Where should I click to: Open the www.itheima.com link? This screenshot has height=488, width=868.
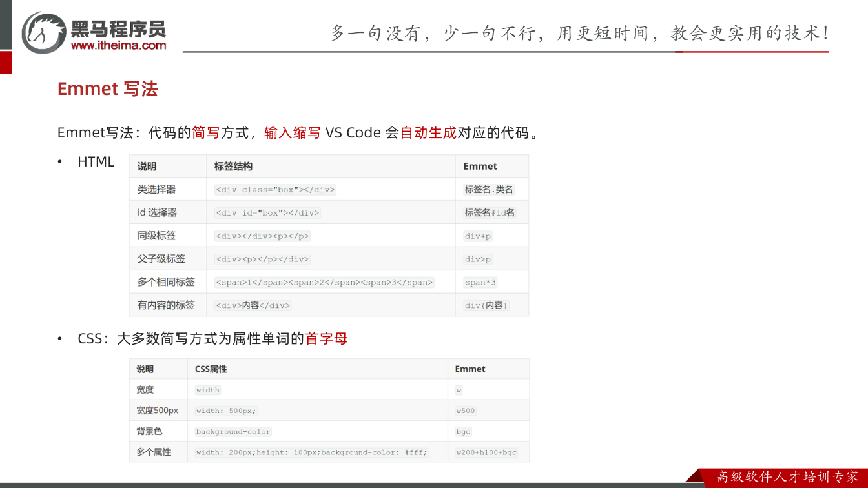[118, 45]
